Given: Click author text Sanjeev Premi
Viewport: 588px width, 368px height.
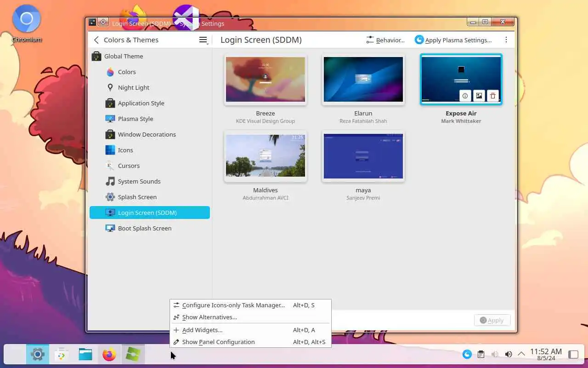Looking at the screenshot, I should (x=363, y=198).
